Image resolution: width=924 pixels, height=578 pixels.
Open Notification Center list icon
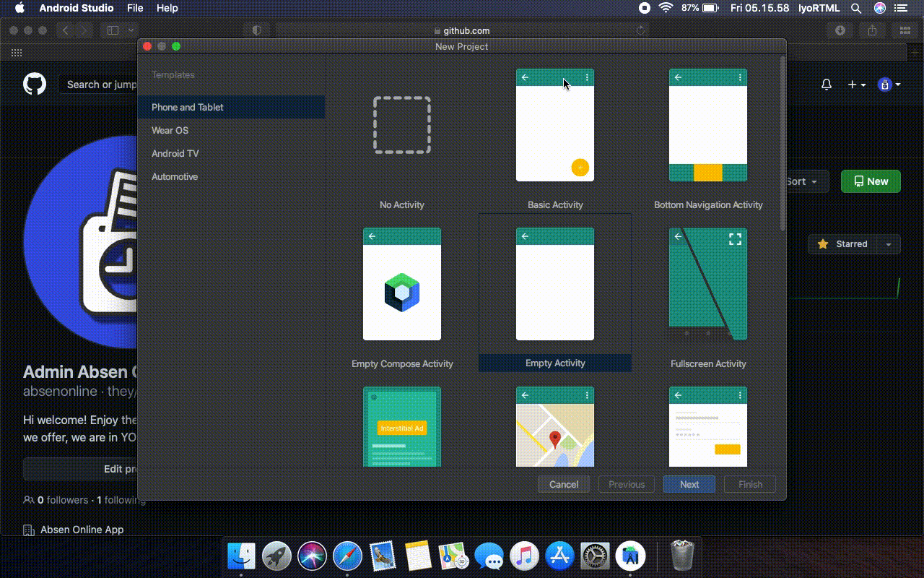tap(900, 8)
